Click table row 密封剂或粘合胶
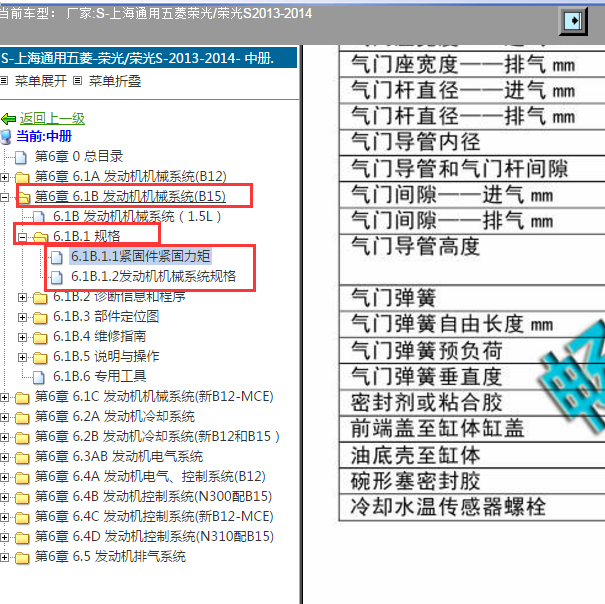The image size is (605, 604). click(x=472, y=403)
